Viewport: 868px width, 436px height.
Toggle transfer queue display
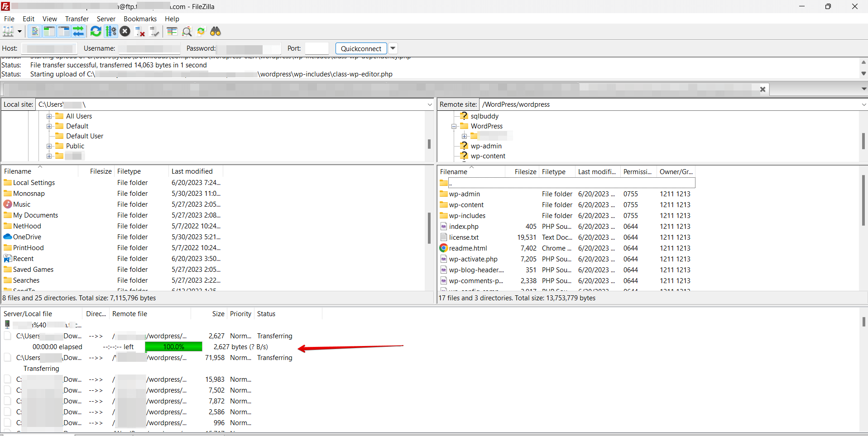78,32
